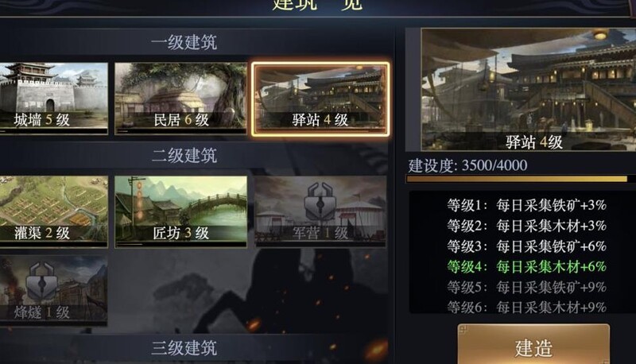The height and width of the screenshot is (364, 636).
Task: Tap the lock icon on 军营
Action: click(320, 201)
